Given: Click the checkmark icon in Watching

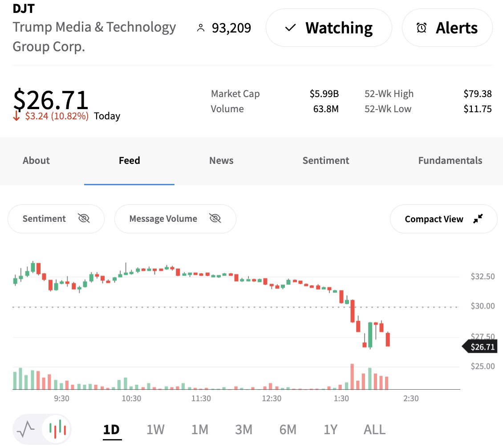Looking at the screenshot, I should click(290, 28).
